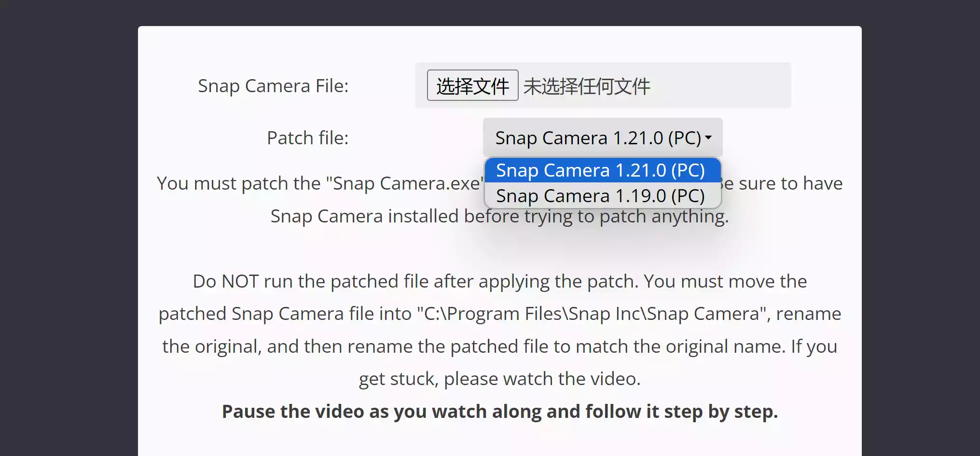Click the "Snap Camera File:" label

[x=273, y=86]
